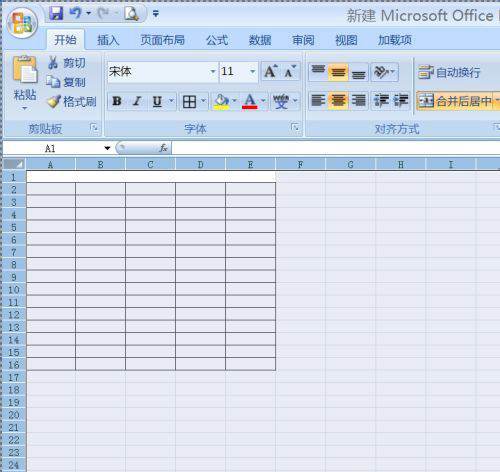Open the Office button menu

tap(22, 23)
